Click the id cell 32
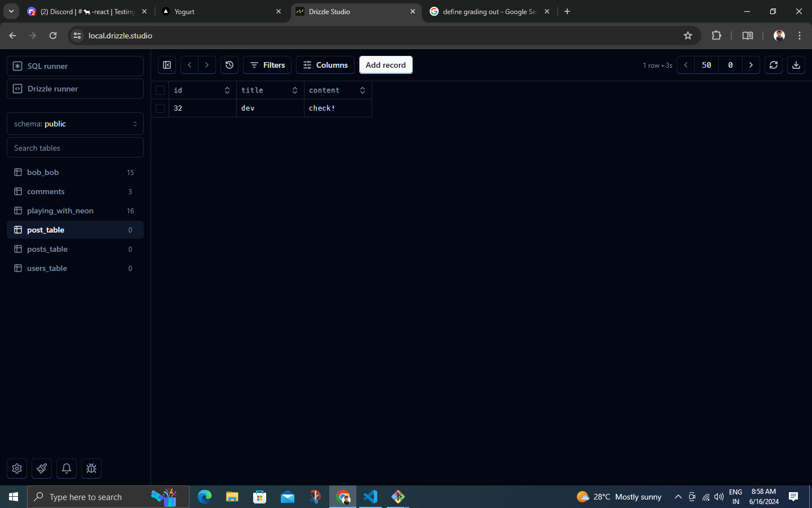This screenshot has width=812, height=508. pos(202,108)
